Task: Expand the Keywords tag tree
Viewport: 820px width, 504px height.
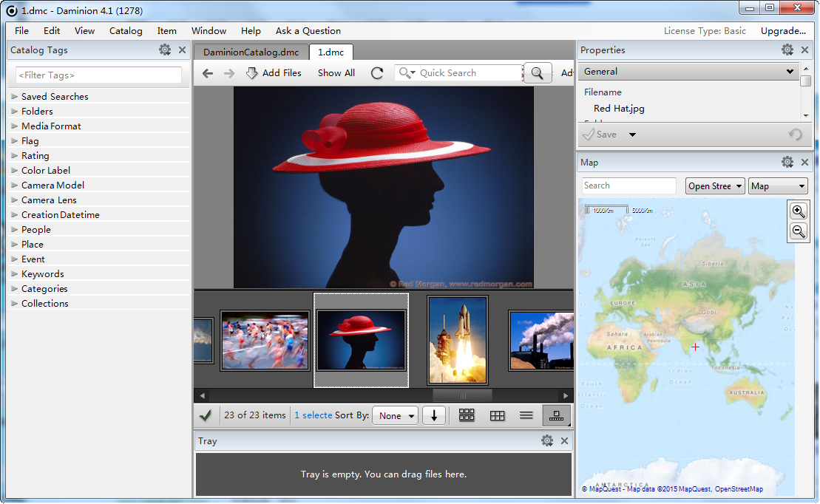Action: tap(15, 273)
